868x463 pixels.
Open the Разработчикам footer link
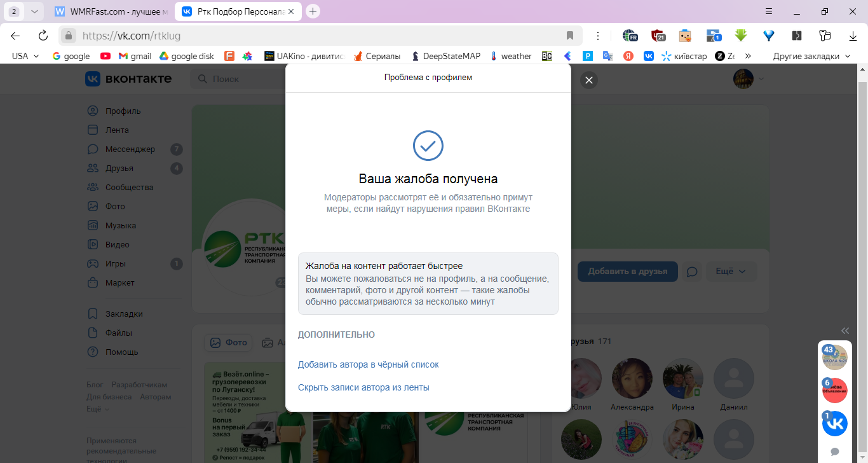(x=139, y=385)
